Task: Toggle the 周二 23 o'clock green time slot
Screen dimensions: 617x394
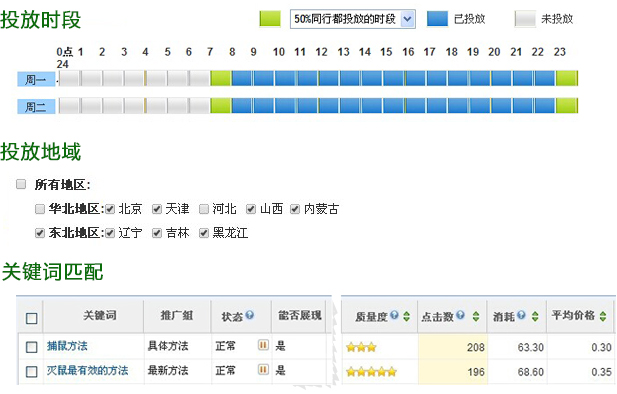Action: [x=567, y=105]
